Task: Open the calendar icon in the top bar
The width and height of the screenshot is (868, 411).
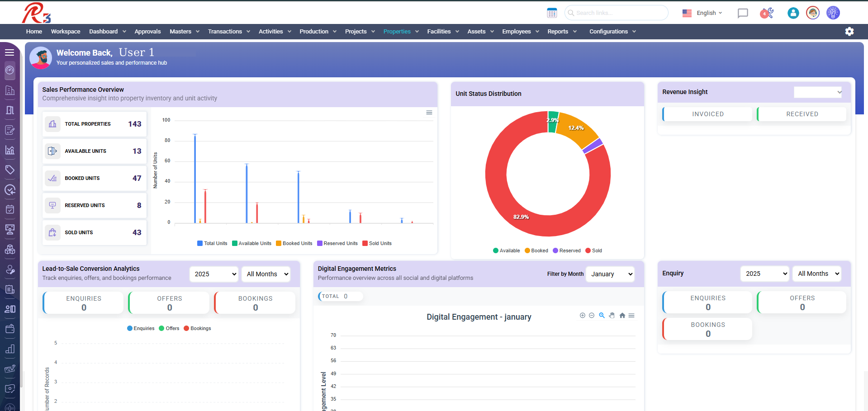Action: [x=552, y=13]
